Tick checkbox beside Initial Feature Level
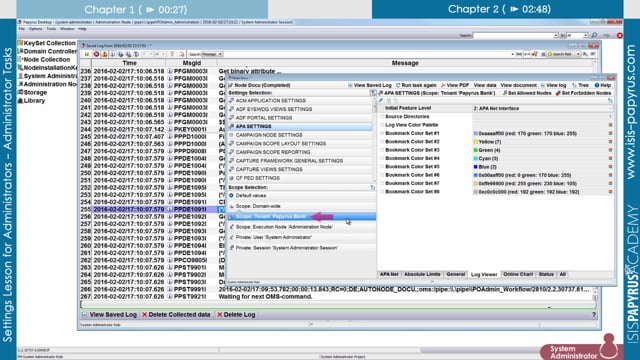This screenshot has height=360, width=640. point(382,108)
